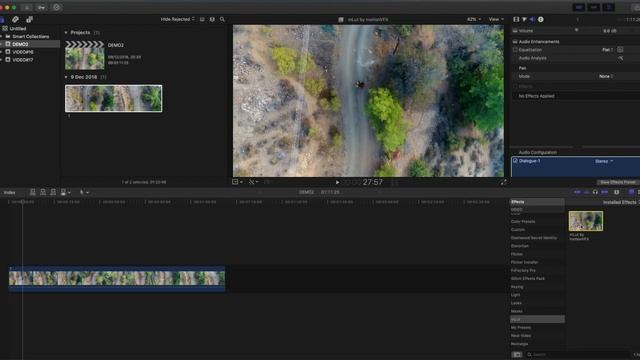Click the Audio Analysis magic wand
The width and height of the screenshot is (640, 360).
coord(620,58)
